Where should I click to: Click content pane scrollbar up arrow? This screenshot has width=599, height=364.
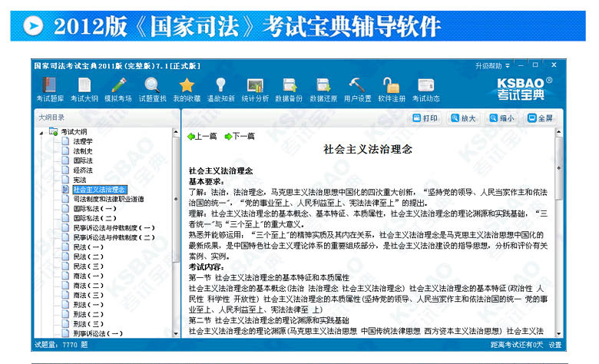pos(558,132)
